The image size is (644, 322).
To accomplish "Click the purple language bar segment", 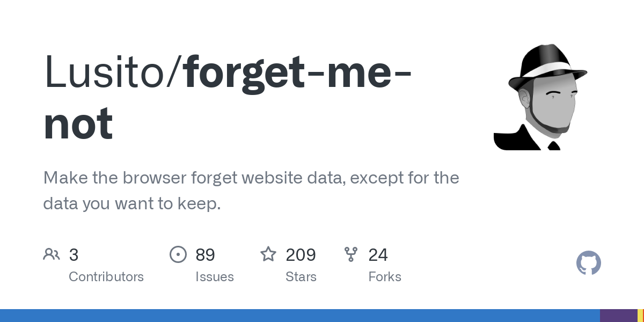I will tap(618, 316).
